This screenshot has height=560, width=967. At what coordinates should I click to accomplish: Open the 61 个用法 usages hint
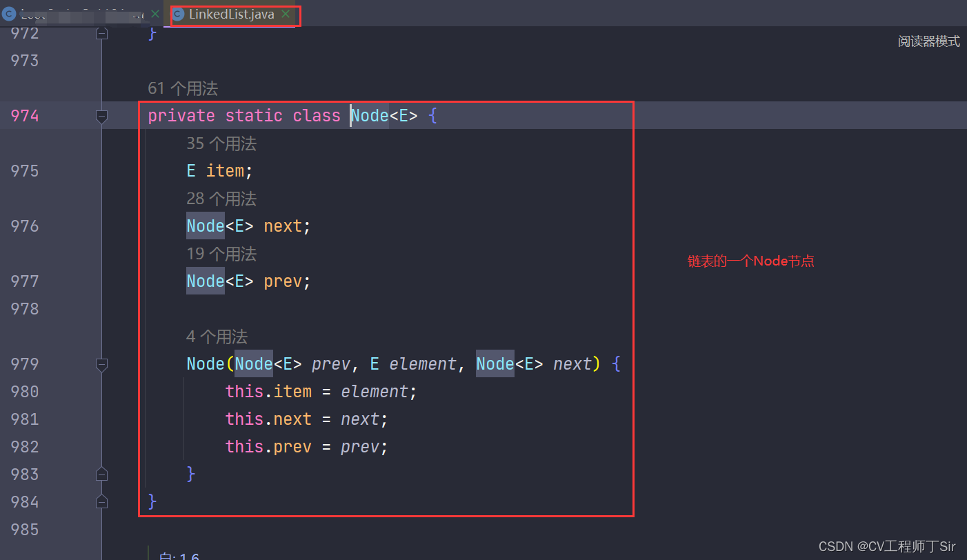[x=183, y=88]
